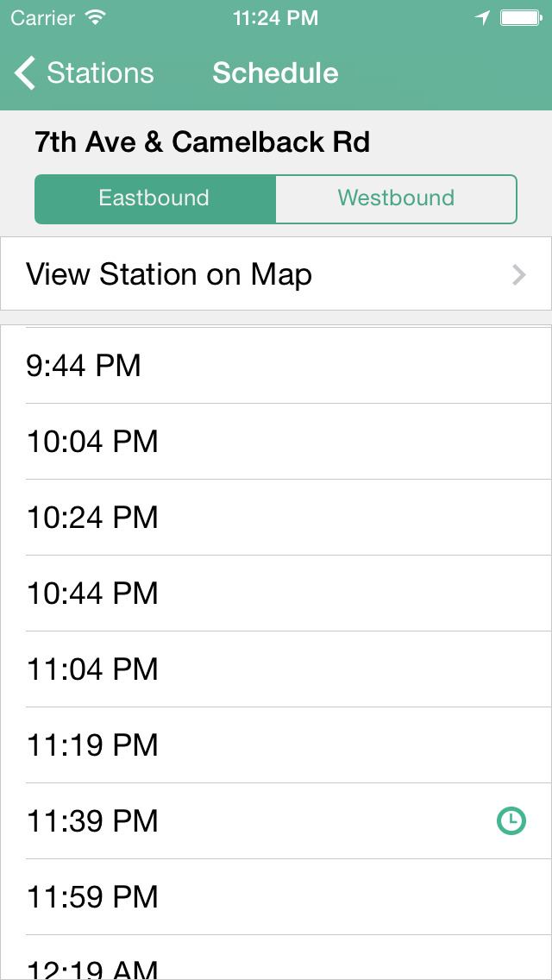This screenshot has width=552, height=980.
Task: Select the 10:44 PM departure time
Action: (x=276, y=594)
